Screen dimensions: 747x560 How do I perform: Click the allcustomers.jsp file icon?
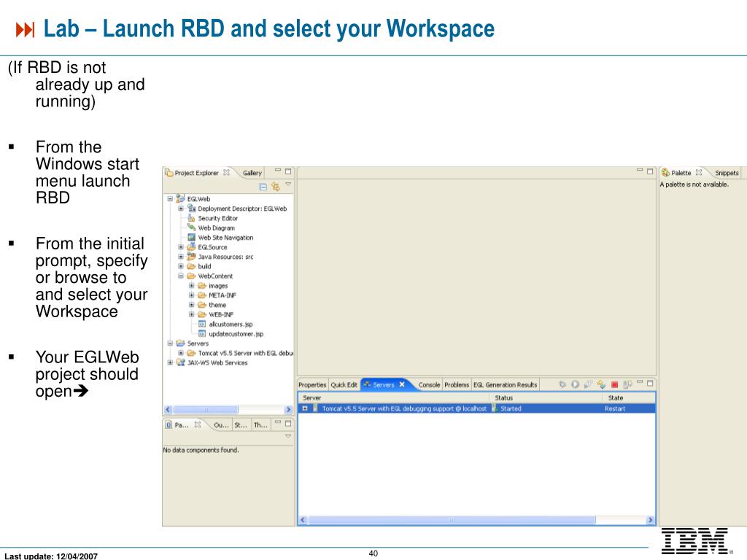click(202, 324)
